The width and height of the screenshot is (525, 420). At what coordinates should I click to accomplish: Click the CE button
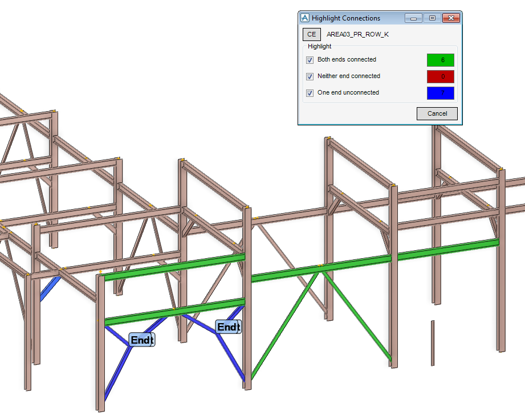tap(311, 34)
